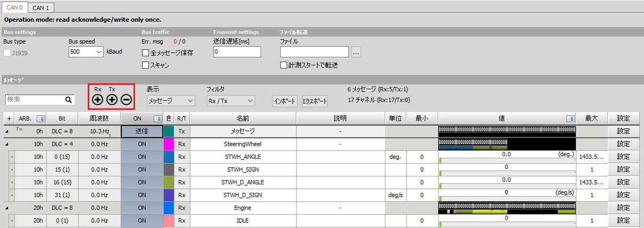Image resolution: width=644 pixels, height=228 pixels.
Task: Open 設定 for the STWH_D_SIGN row
Action: (x=623, y=195)
